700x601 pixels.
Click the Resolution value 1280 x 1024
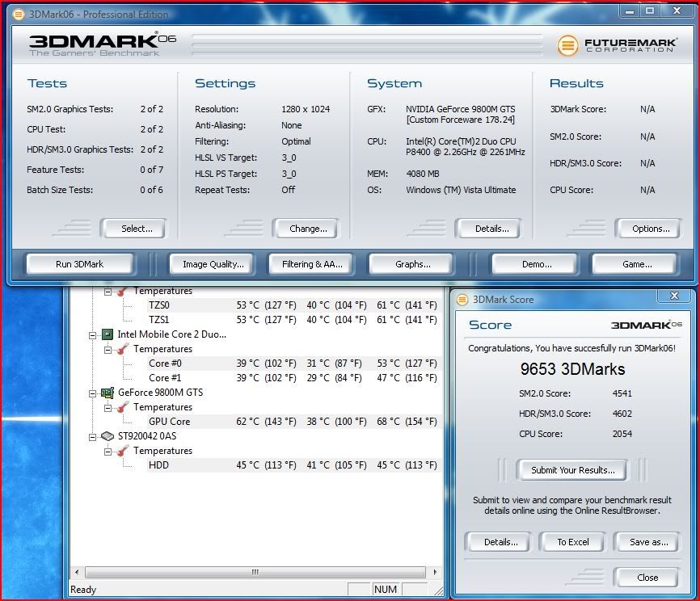pyautogui.click(x=306, y=109)
